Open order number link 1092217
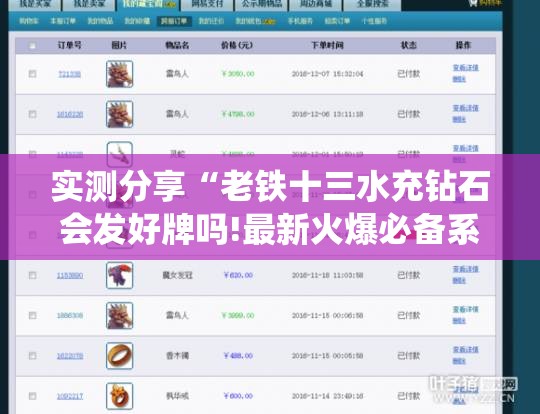The width and height of the screenshot is (540, 414). coord(70,396)
